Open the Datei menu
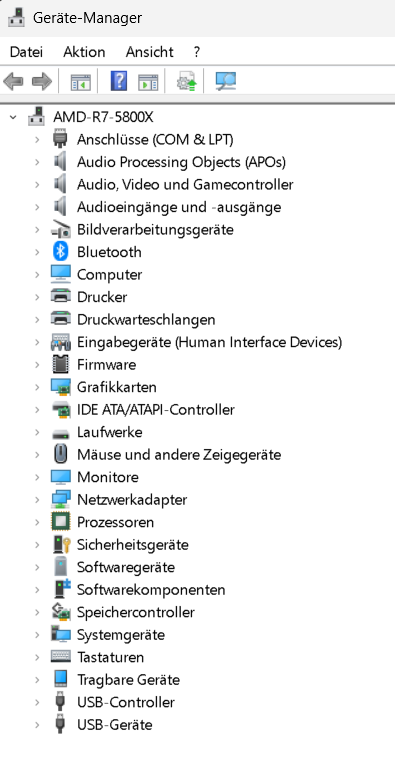 26,52
